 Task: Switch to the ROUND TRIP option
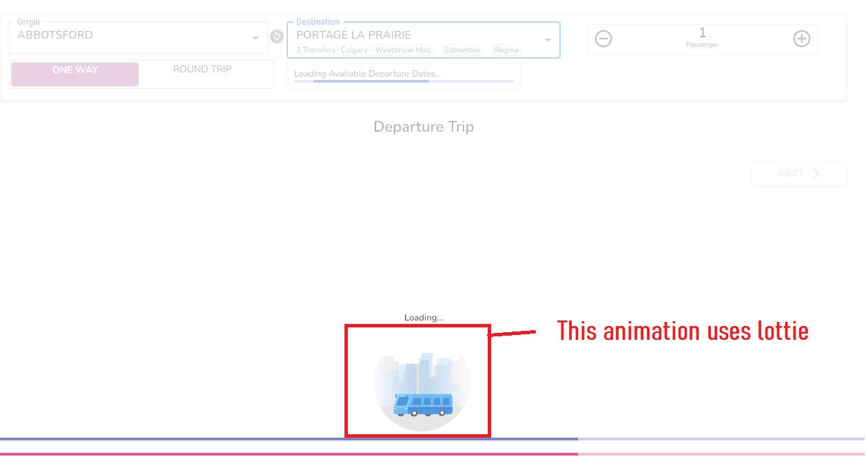point(202,69)
